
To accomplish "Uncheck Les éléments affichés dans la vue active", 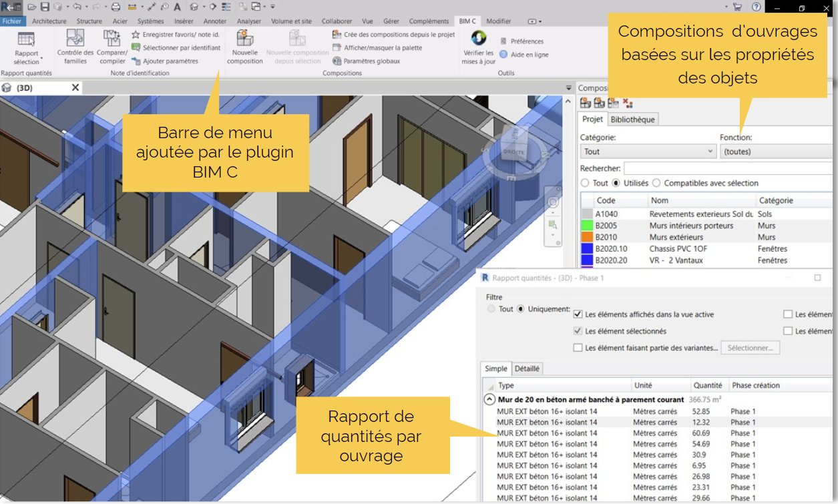I will 578,314.
